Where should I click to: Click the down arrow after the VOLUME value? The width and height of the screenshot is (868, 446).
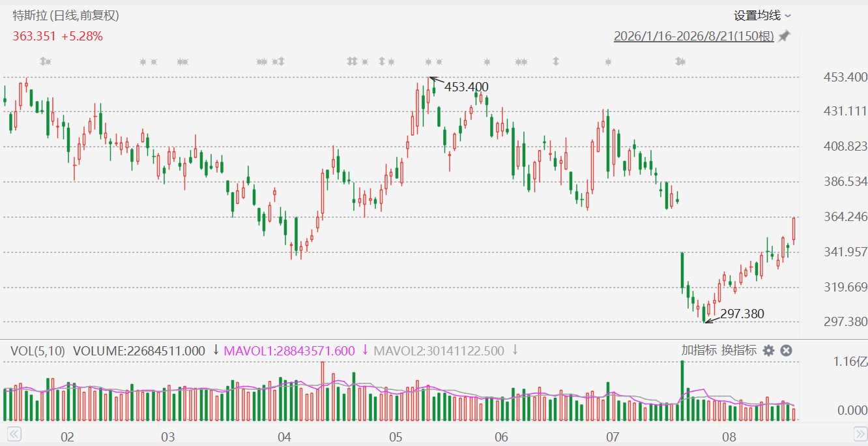[216, 350]
